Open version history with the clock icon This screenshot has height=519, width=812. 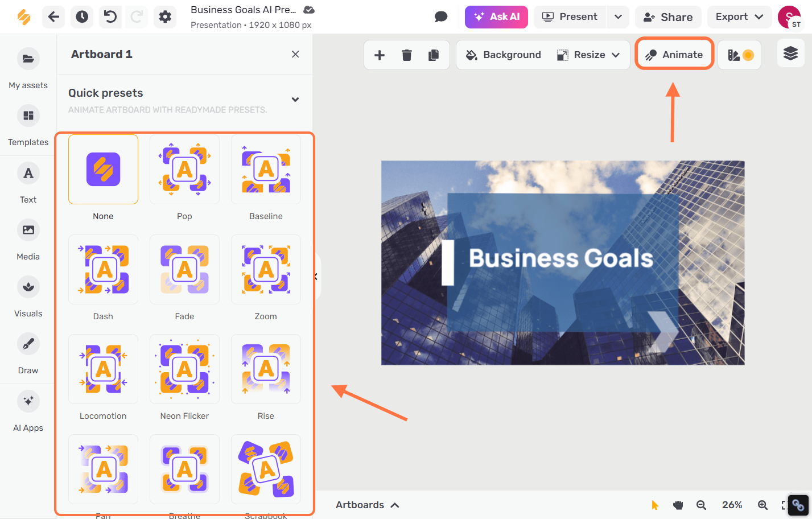click(x=82, y=17)
